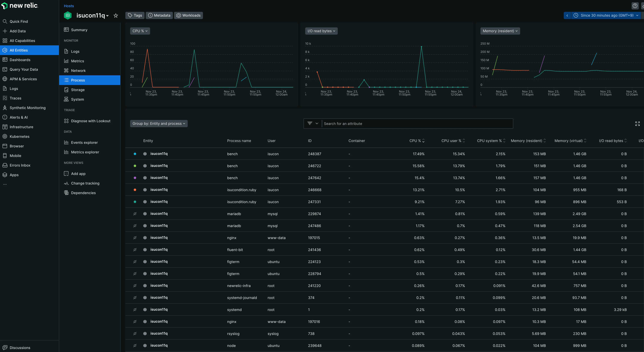This screenshot has height=352, width=644.
Task: Sort table by Memory (resident) column
Action: pos(528,141)
